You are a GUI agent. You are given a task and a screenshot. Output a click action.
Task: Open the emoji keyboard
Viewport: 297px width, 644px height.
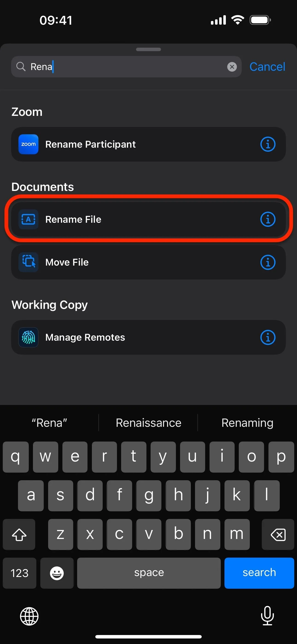pos(57,573)
